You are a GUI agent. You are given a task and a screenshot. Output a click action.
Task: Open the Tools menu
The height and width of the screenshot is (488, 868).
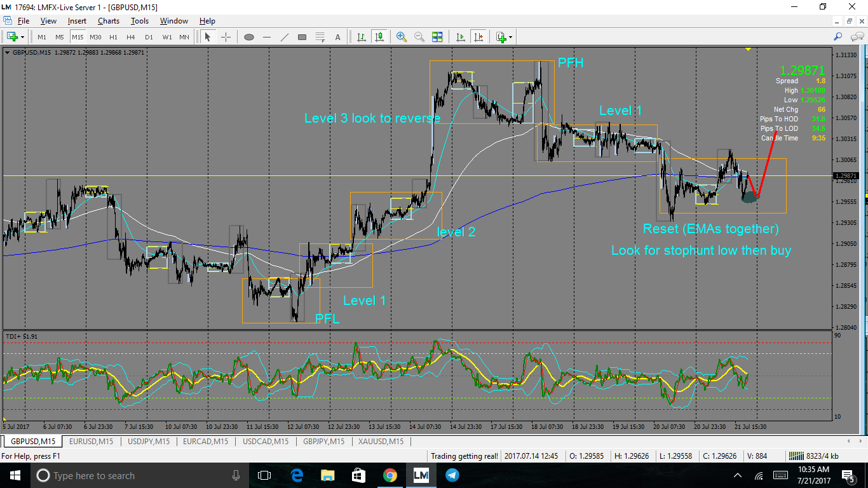point(140,21)
